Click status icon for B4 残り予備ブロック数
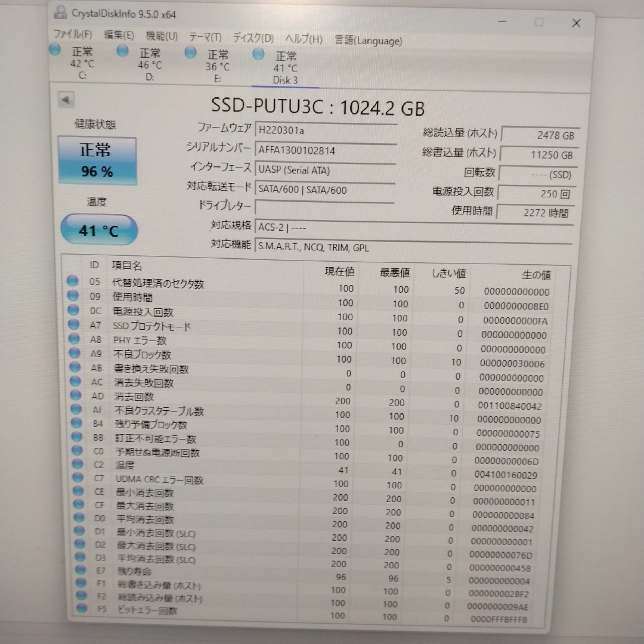This screenshot has height=644, width=644. click(77, 423)
